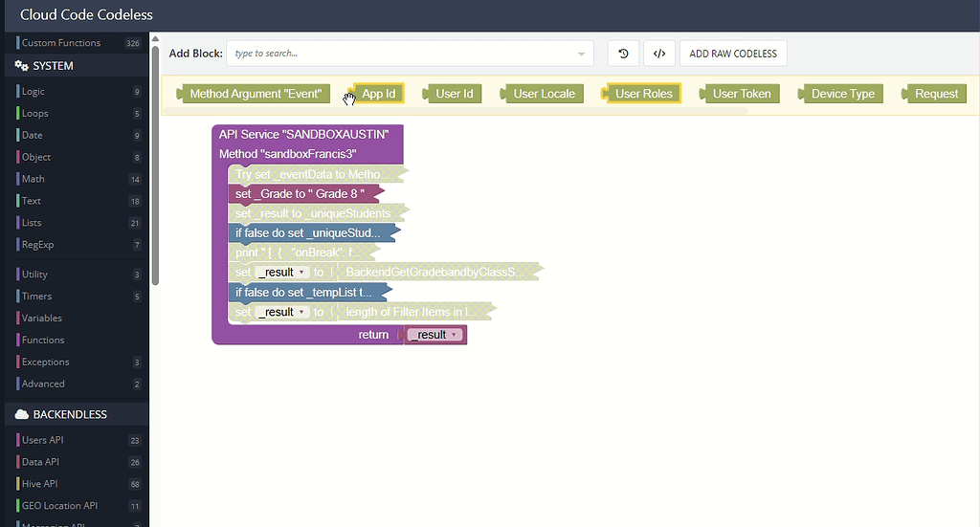Select the User Token block
The height and width of the screenshot is (527, 980).
pos(741,94)
